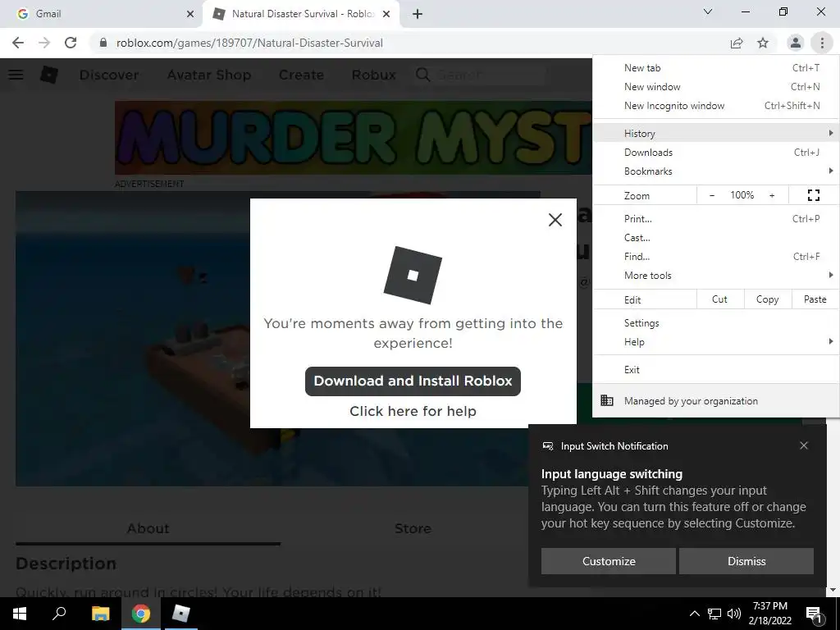Expand the History submenu

click(715, 134)
